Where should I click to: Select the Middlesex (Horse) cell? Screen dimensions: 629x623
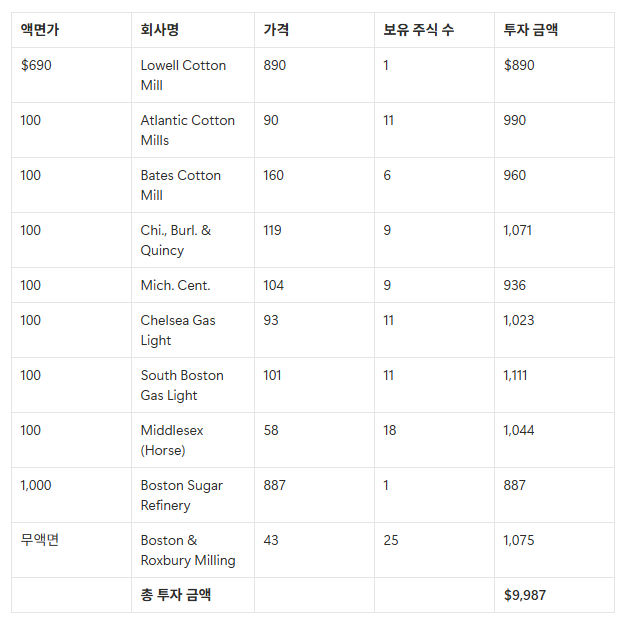(172, 440)
